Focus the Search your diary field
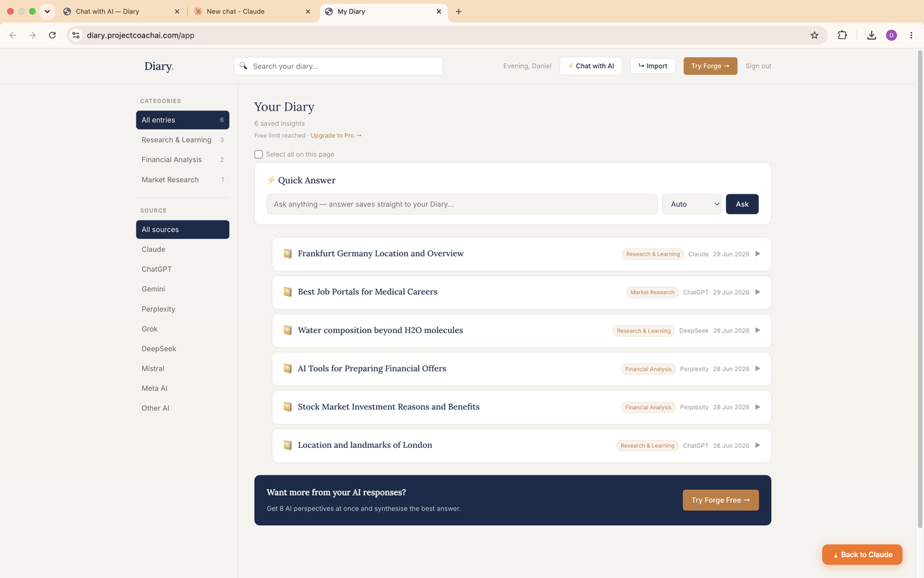Viewport: 924px width, 578px height. click(x=339, y=66)
